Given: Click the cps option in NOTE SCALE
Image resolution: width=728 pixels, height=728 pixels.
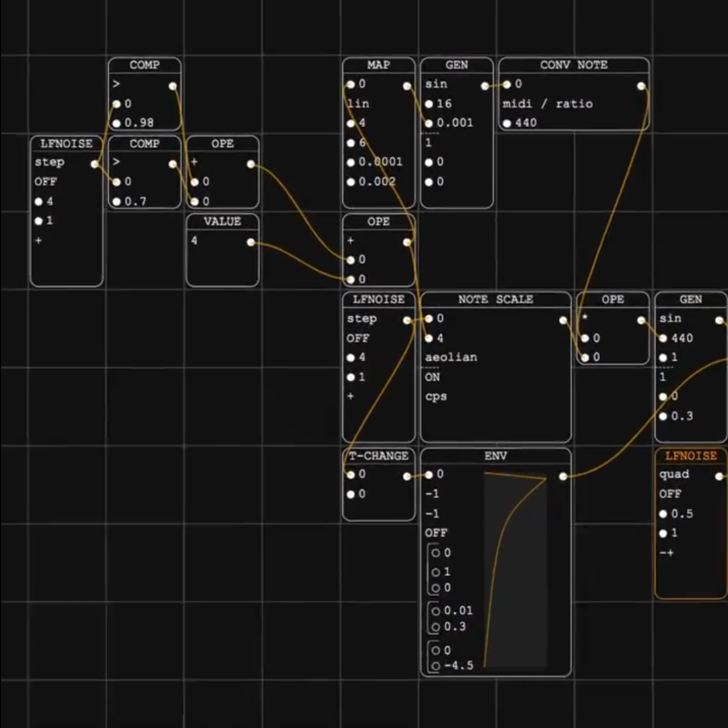Looking at the screenshot, I should click(x=436, y=396).
